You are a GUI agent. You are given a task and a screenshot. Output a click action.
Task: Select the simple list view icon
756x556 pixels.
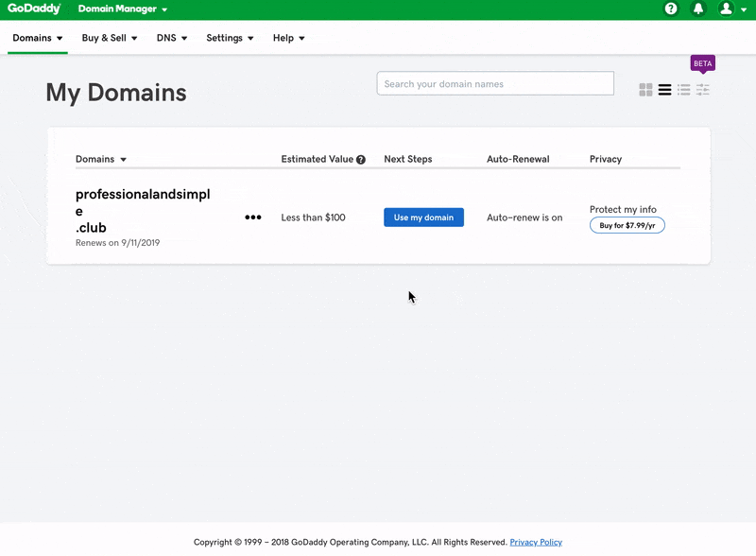pyautogui.click(x=664, y=90)
